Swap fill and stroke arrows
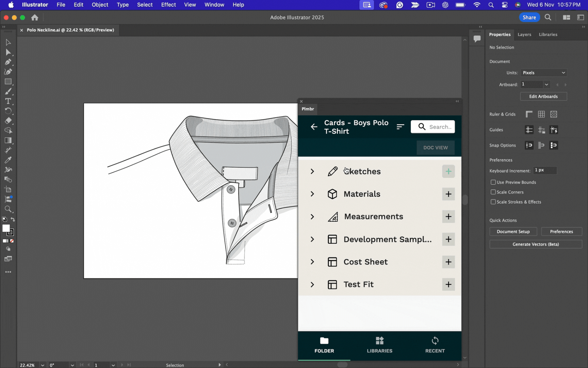The width and height of the screenshot is (588, 368). [13, 219]
